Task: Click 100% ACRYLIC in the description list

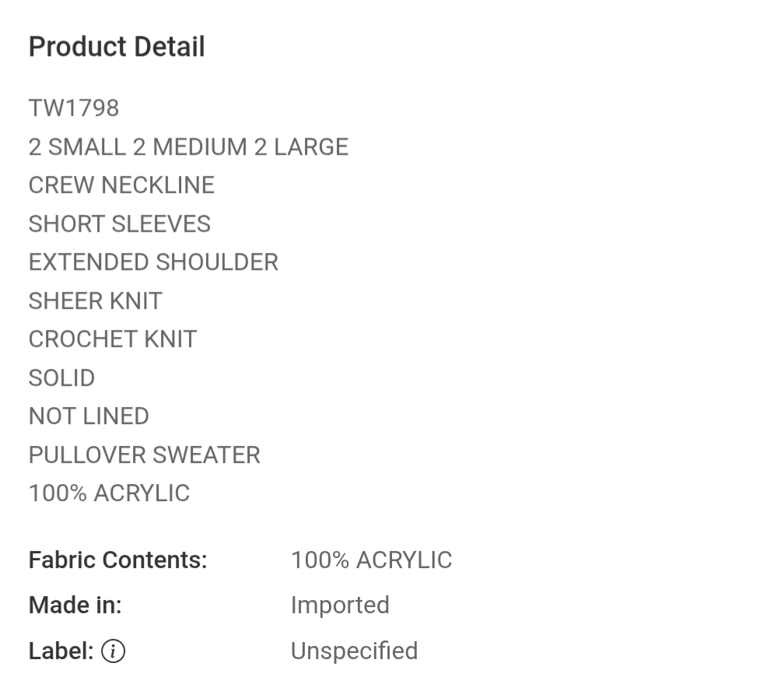Action: tap(109, 493)
